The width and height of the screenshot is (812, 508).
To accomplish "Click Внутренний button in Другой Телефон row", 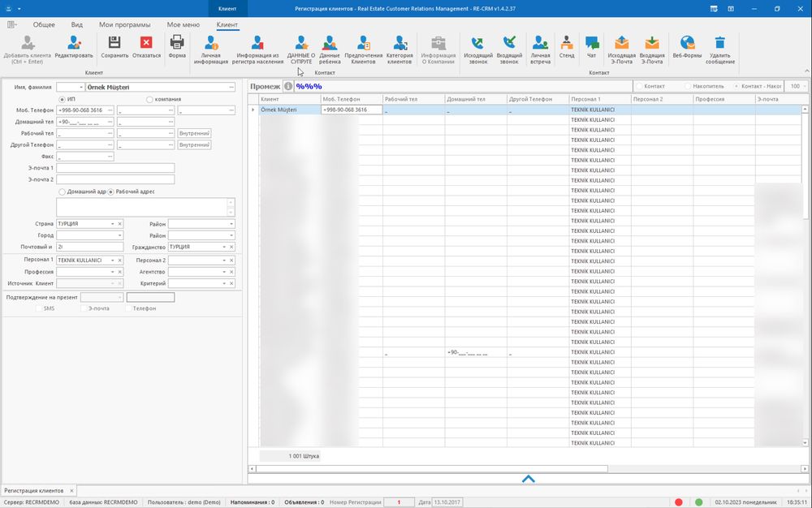I will (x=194, y=144).
